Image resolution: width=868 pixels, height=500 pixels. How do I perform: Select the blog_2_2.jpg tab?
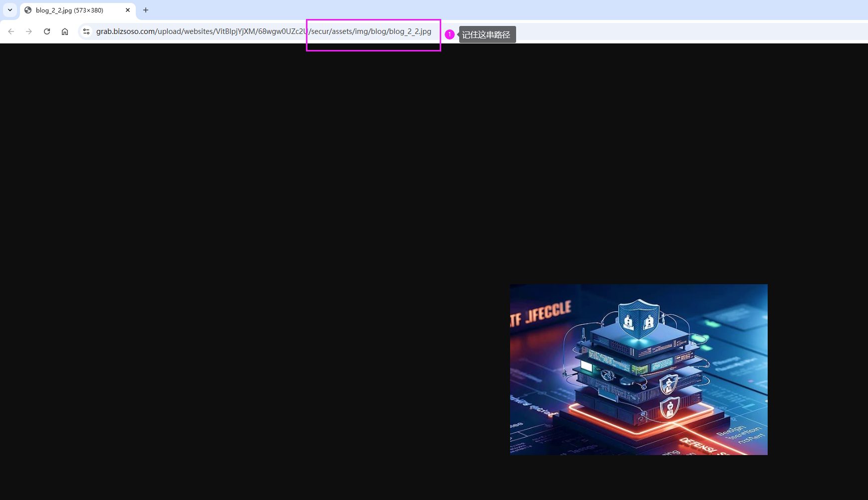70,10
